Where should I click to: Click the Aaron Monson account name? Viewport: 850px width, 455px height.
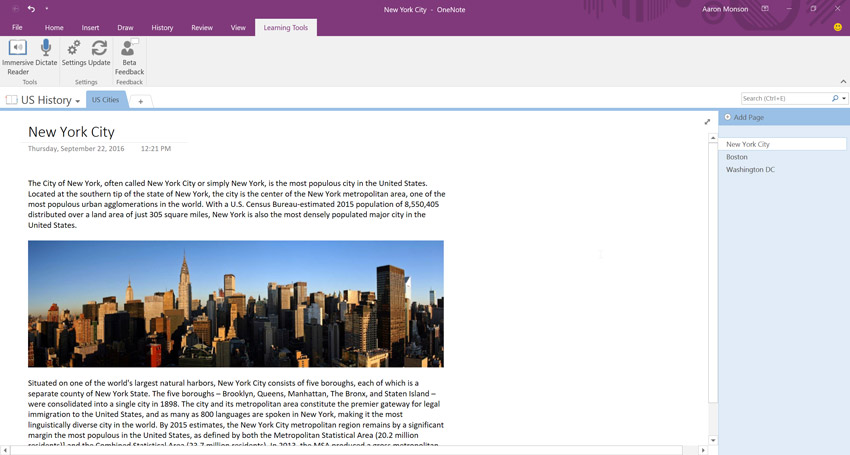point(725,9)
